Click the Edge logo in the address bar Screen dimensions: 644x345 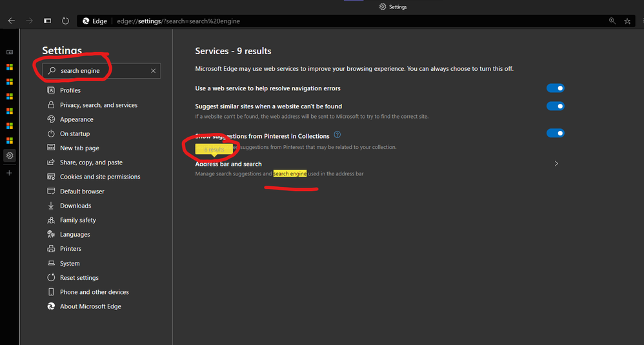click(x=86, y=21)
